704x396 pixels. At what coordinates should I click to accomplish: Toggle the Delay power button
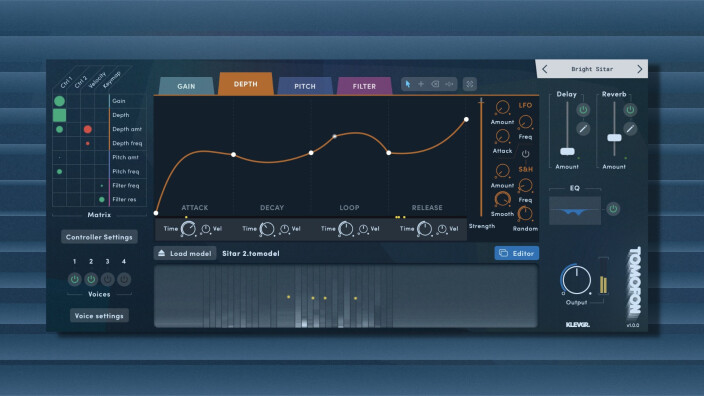click(x=583, y=110)
